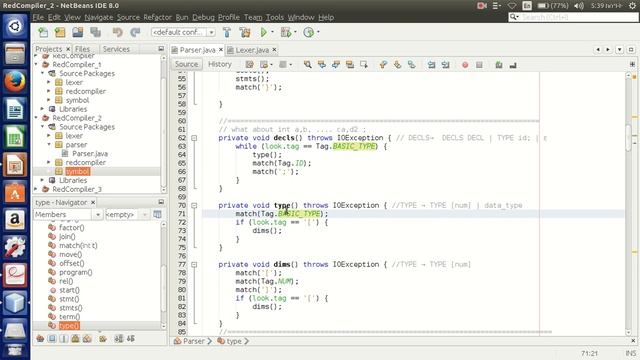Image resolution: width=640 pixels, height=360 pixels.
Task: Click the Find Previous Occurrence icon
Action: [x=322, y=64]
